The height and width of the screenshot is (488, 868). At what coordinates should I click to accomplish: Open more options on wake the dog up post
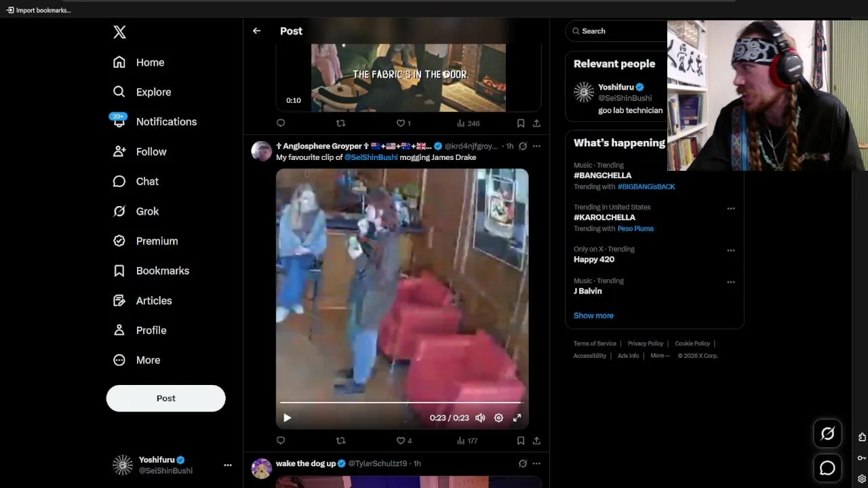point(536,464)
